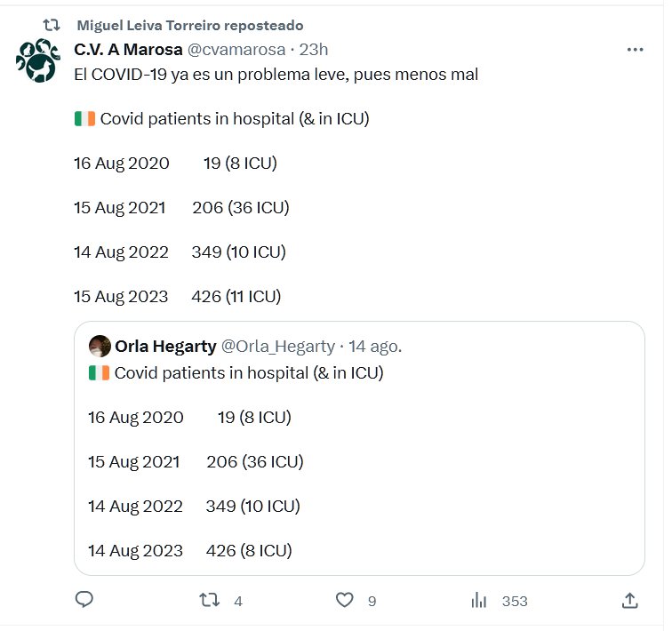Like the tweet with heart icon
The width and height of the screenshot is (672, 631).
[345, 601]
